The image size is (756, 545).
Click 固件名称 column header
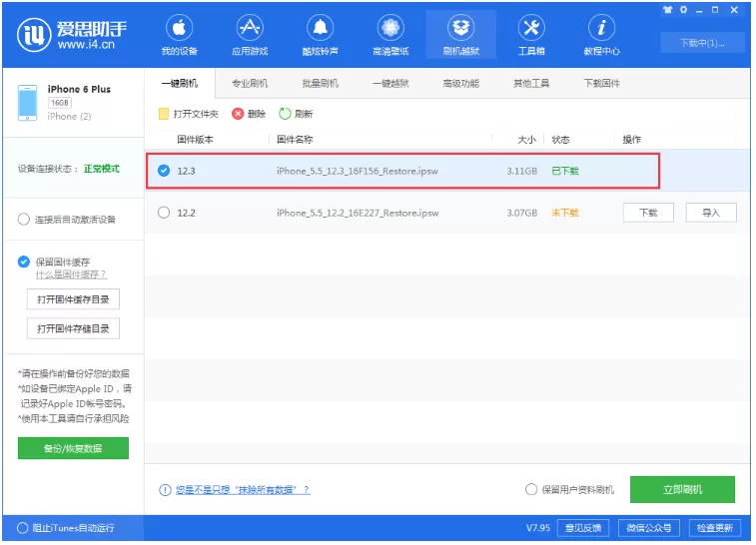295,140
